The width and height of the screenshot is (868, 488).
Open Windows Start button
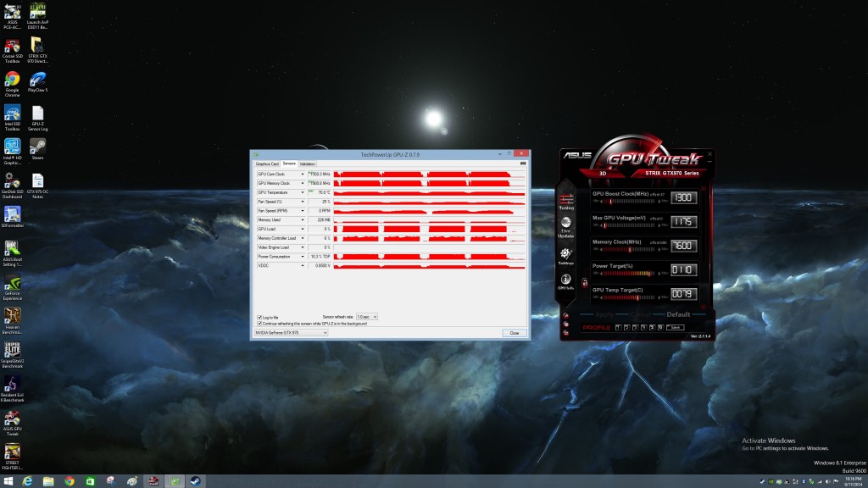click(x=8, y=481)
